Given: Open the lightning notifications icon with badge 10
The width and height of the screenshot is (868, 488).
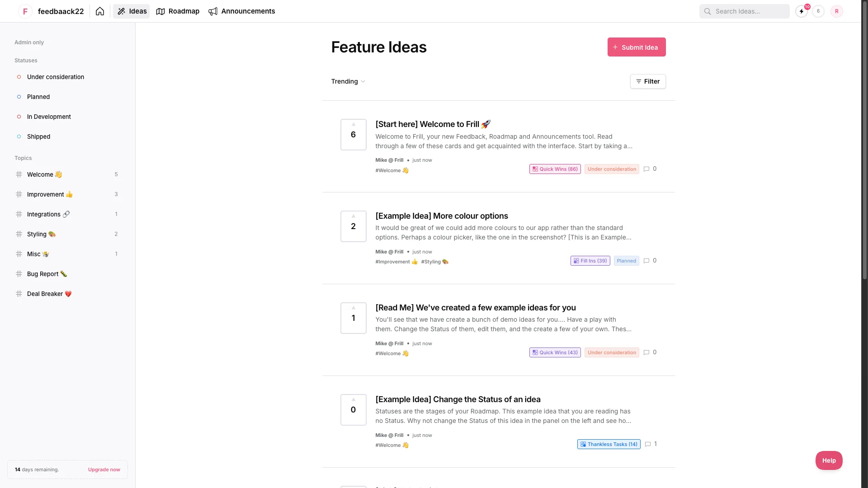Looking at the screenshot, I should pyautogui.click(x=801, y=11).
